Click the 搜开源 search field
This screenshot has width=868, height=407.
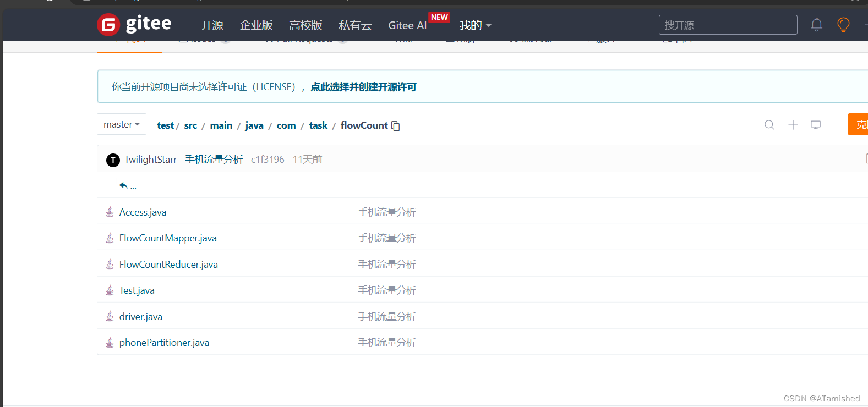click(728, 25)
